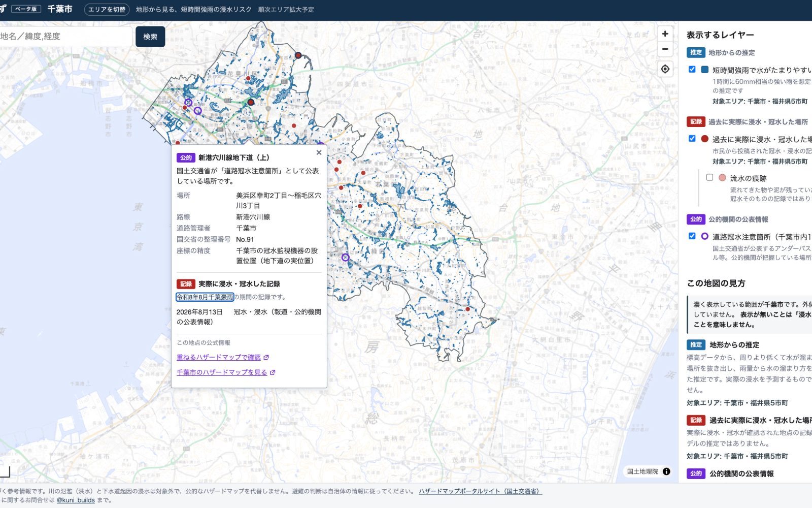This screenshot has width=812, height=508.
Task: Open the 千葉市のハザードマップを見る link
Action: (x=226, y=372)
